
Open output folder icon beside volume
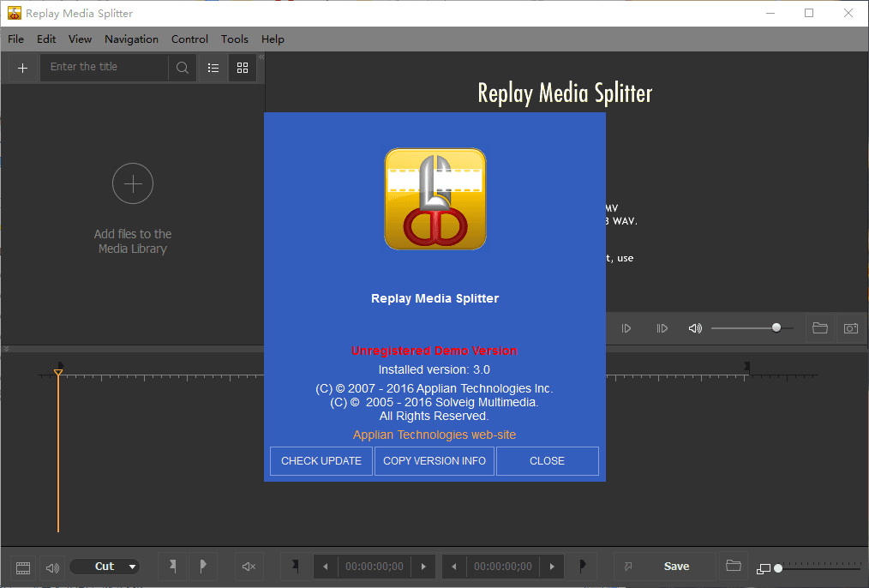pyautogui.click(x=820, y=328)
